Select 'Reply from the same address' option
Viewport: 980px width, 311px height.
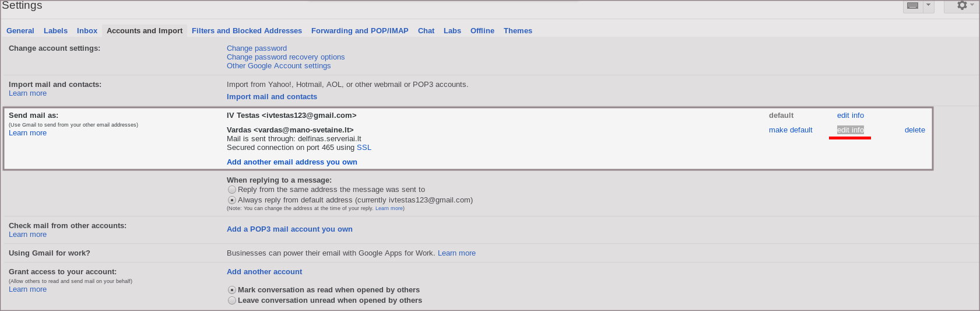point(232,190)
